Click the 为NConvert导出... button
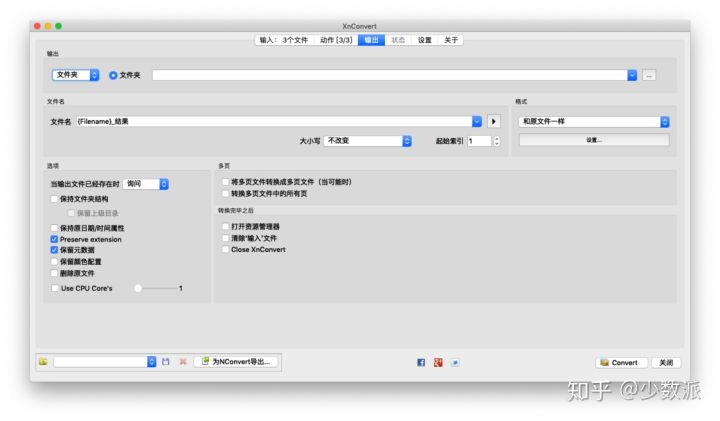 (x=237, y=362)
